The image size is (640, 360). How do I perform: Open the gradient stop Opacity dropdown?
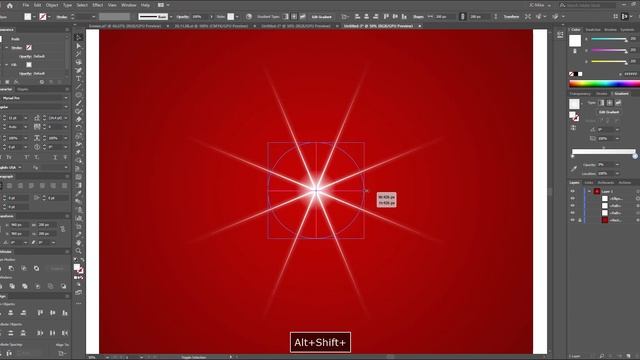(617, 165)
